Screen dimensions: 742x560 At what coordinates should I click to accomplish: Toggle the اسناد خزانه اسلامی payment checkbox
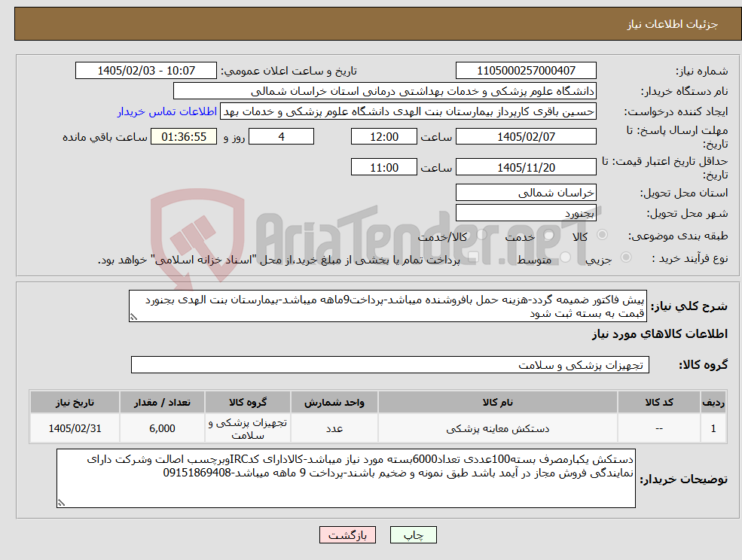pos(474,257)
